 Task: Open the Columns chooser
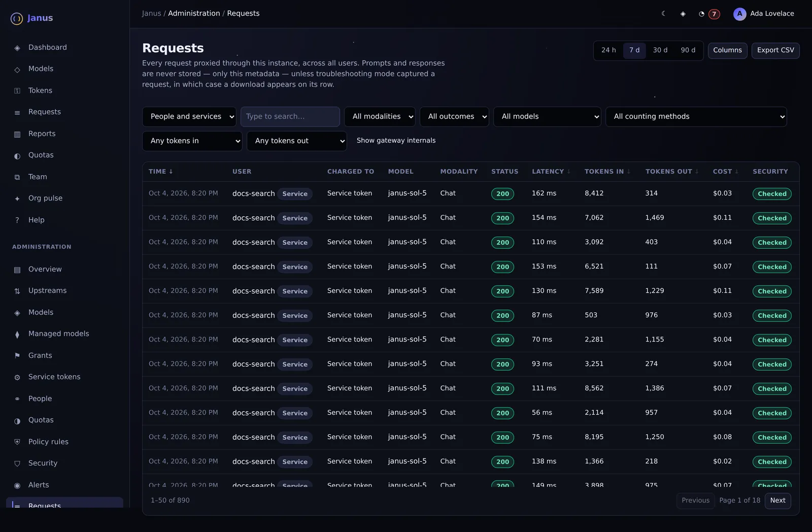[727, 50]
